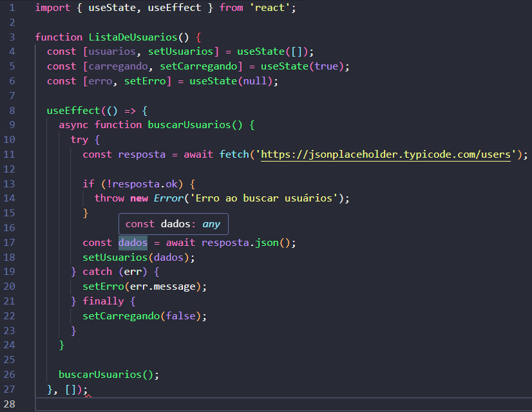Click the 'ListaDeUsuarios' function name

pyautogui.click(x=133, y=37)
